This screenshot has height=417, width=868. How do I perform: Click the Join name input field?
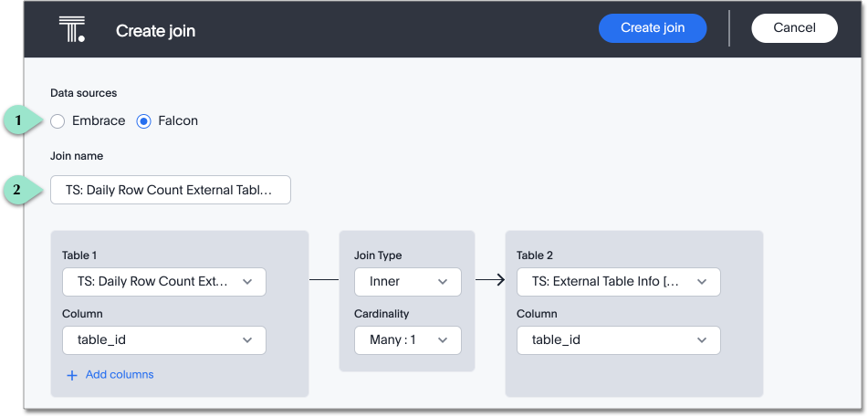(x=171, y=191)
